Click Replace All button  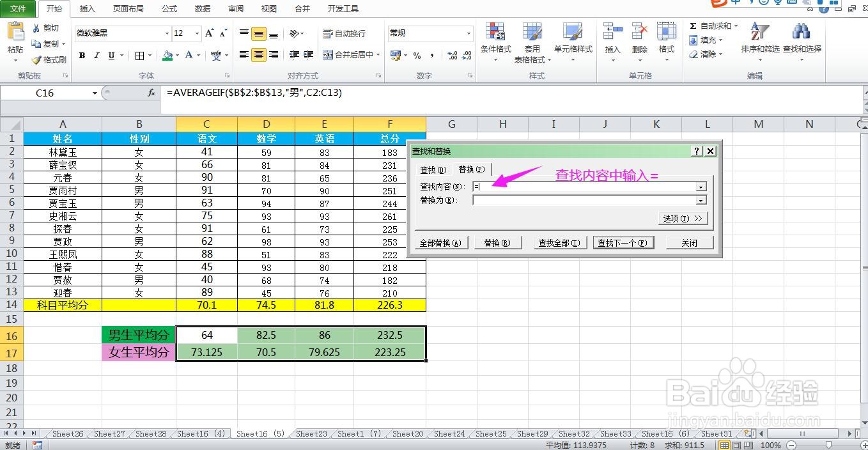click(442, 243)
